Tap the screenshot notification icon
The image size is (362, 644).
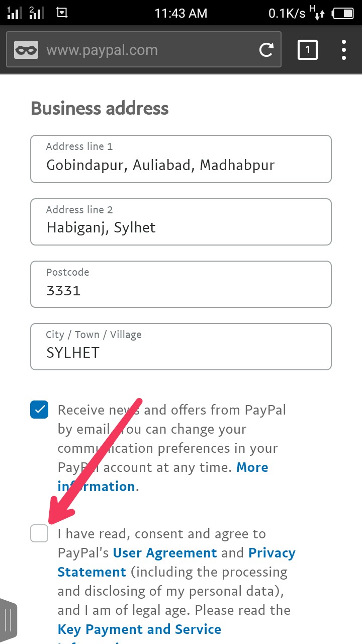tap(62, 13)
